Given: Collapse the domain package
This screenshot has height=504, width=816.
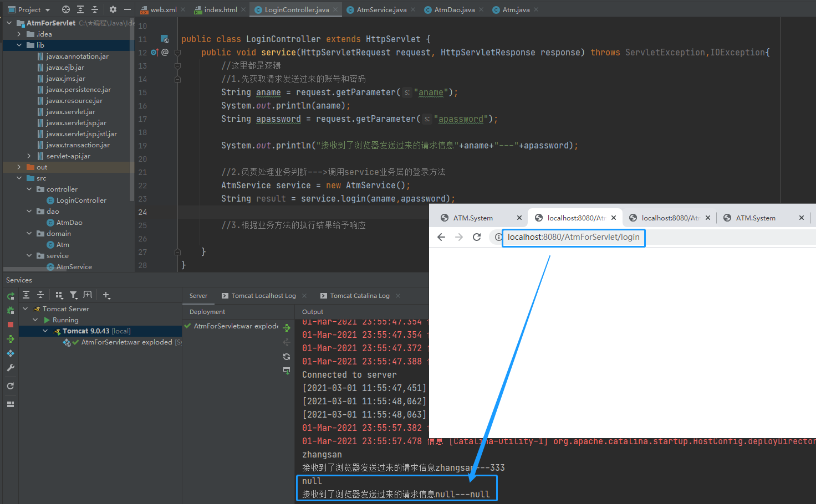Looking at the screenshot, I should point(29,233).
